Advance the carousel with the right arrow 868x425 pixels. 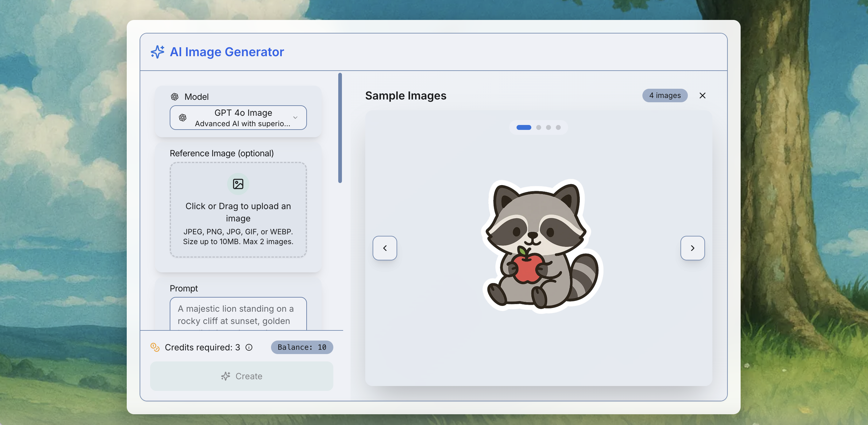click(x=692, y=248)
